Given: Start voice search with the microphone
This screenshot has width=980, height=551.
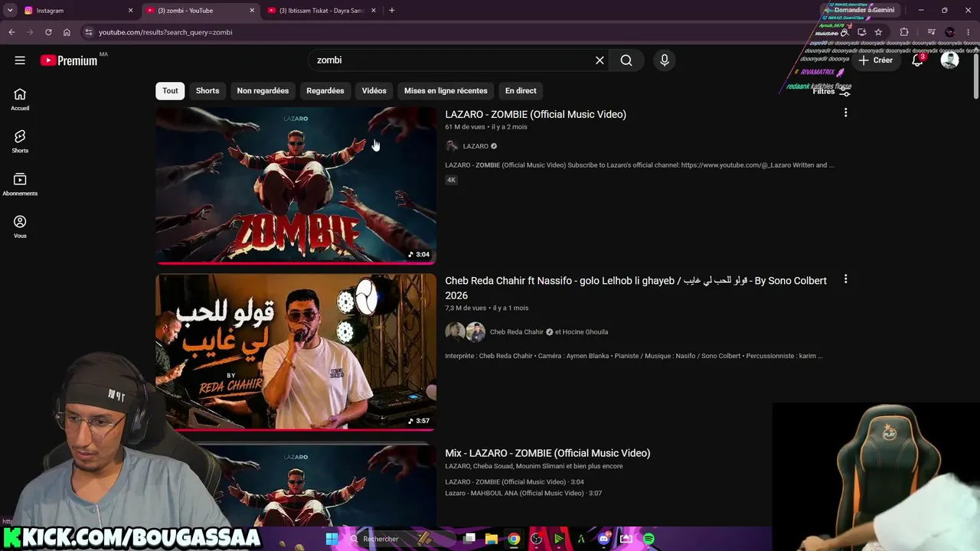Looking at the screenshot, I should pos(665,60).
